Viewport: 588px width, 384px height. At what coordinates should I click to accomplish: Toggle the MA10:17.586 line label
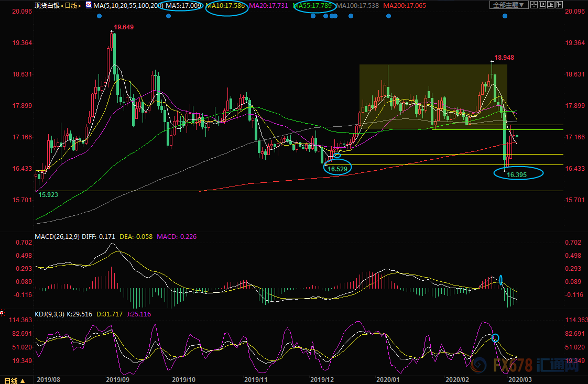(226, 6)
